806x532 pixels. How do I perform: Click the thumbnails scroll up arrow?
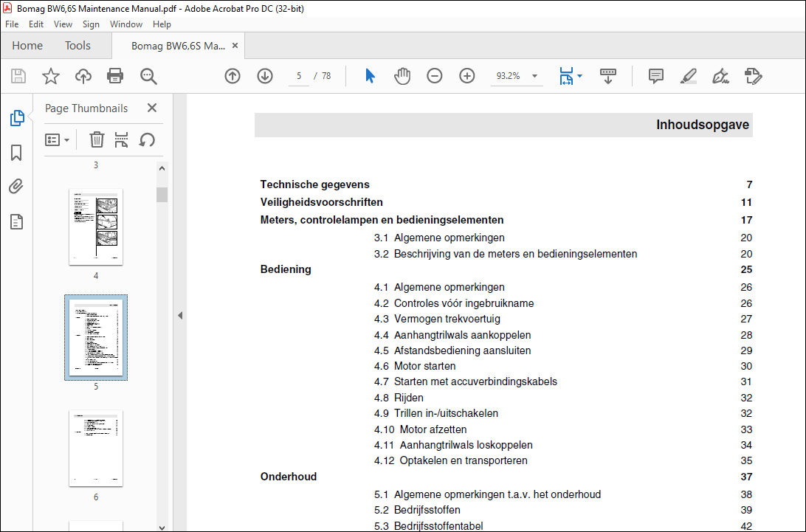[162, 168]
